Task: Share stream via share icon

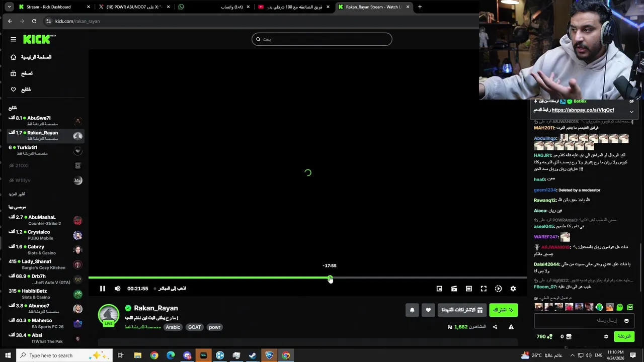Action: tap(495, 327)
